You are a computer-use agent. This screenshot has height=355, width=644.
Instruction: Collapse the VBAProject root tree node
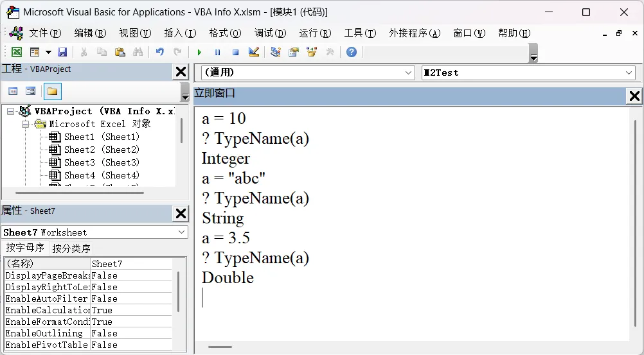click(x=11, y=111)
